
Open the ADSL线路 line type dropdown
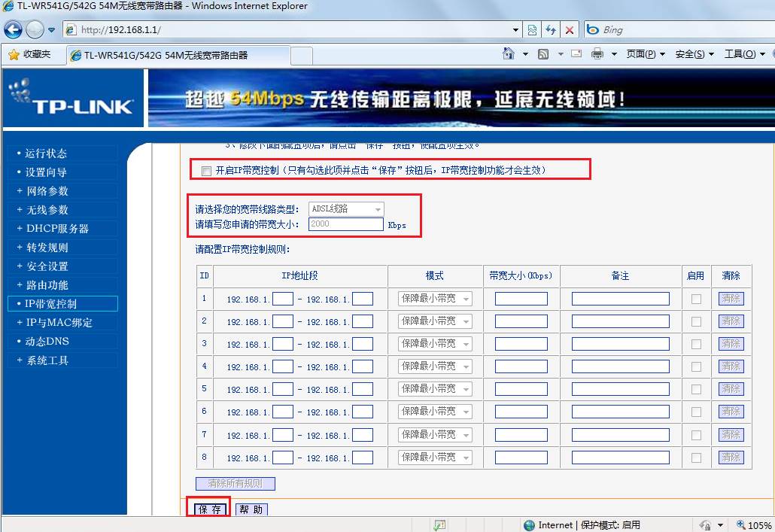346,209
